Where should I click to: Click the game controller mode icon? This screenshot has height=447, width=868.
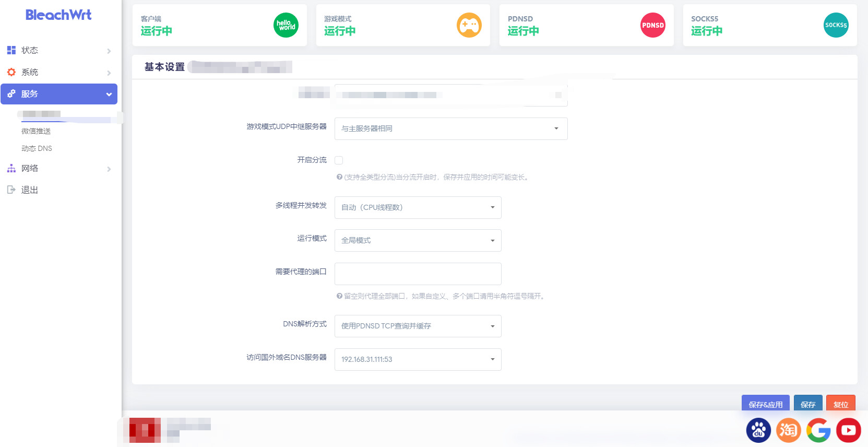tap(469, 25)
